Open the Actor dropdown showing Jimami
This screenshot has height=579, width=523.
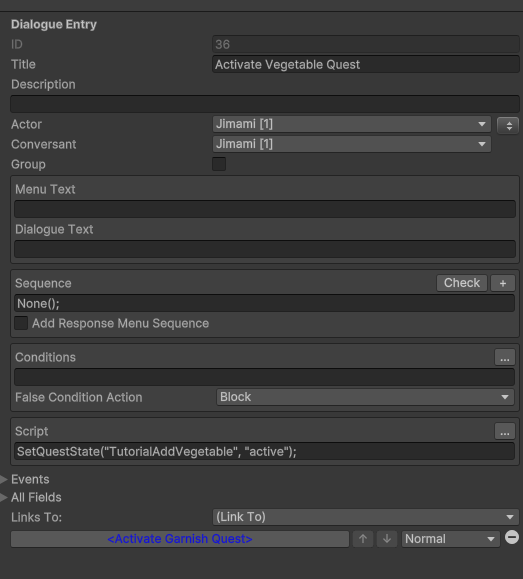[x=352, y=124]
